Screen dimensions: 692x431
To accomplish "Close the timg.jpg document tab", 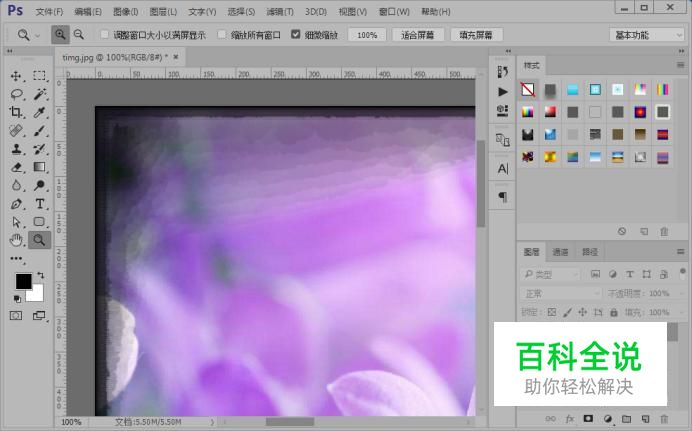I will [176, 57].
